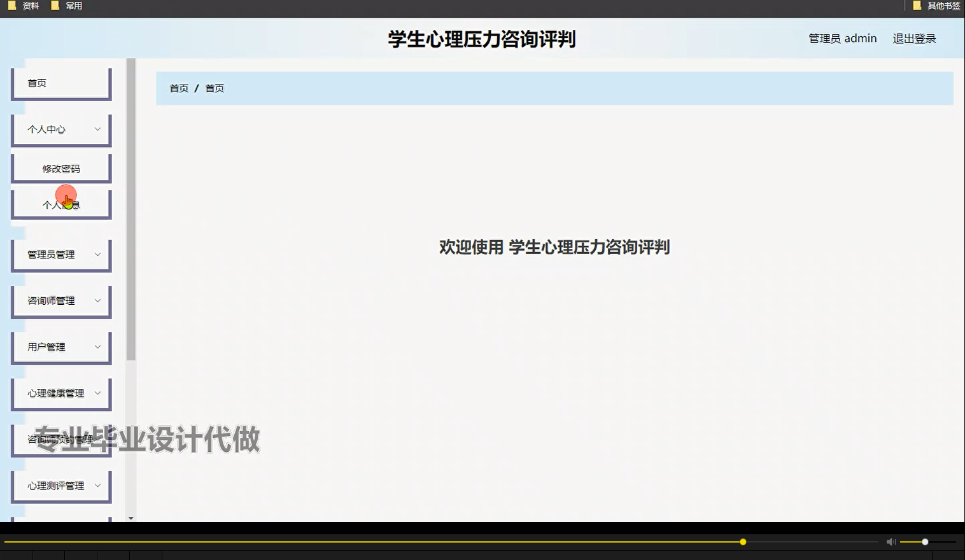Click the 退出登录 link
This screenshot has height=560, width=965.
tap(914, 38)
